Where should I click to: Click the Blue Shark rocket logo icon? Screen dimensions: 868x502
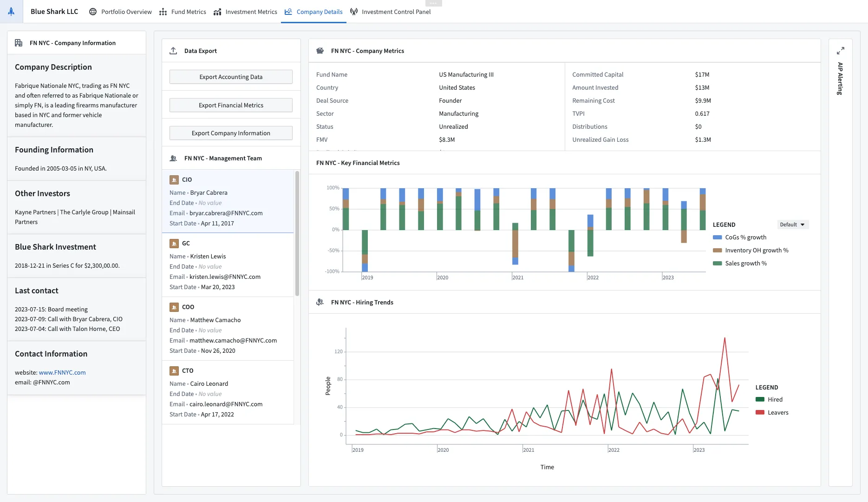pyautogui.click(x=11, y=12)
